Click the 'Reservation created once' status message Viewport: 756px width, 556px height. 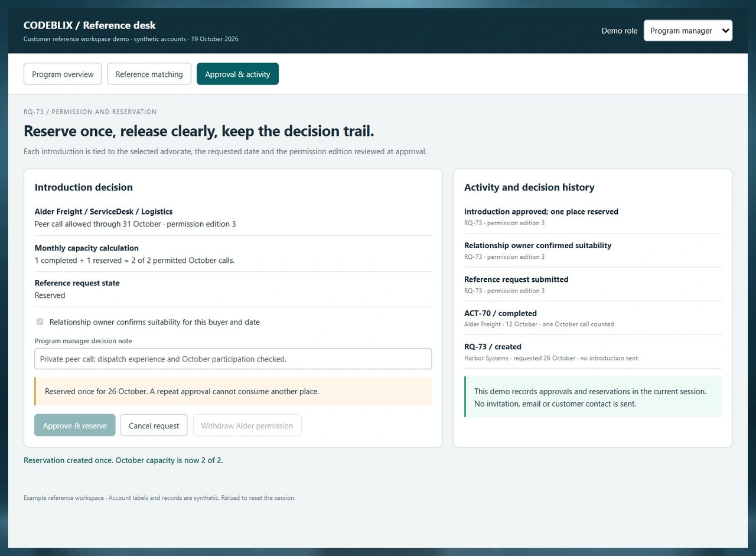[123, 460]
